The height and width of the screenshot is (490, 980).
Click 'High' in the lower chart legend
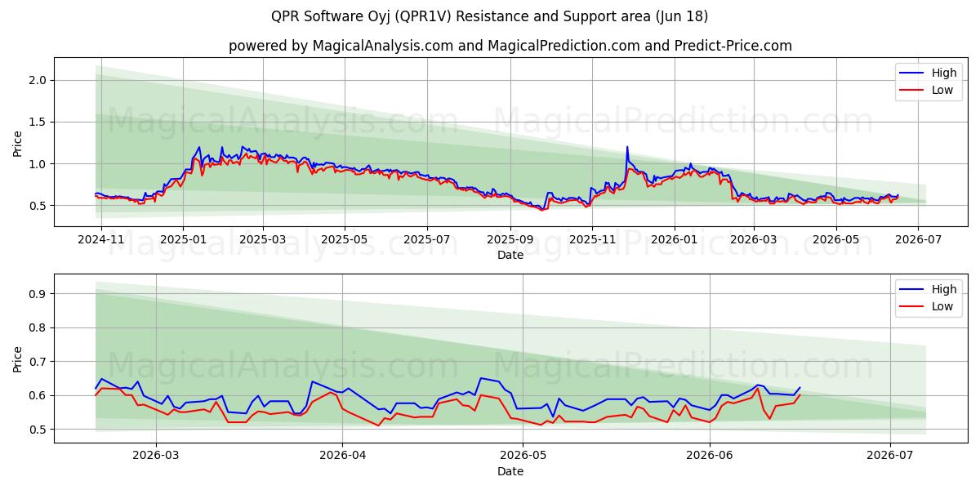[944, 289]
